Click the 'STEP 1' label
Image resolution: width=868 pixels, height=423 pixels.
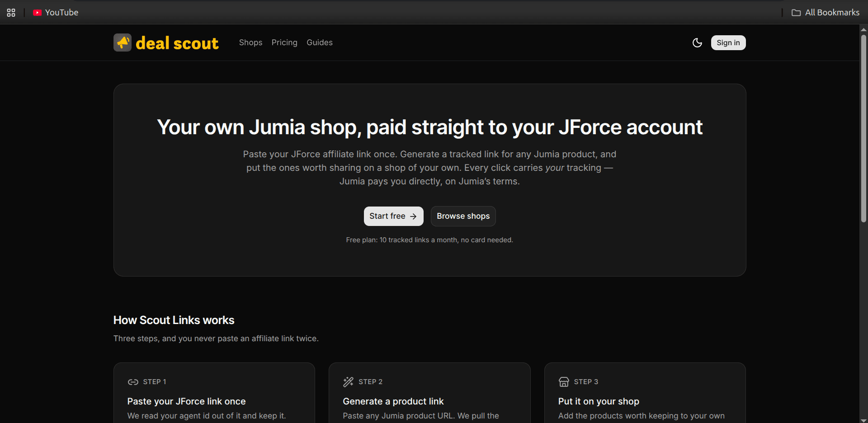155,382
